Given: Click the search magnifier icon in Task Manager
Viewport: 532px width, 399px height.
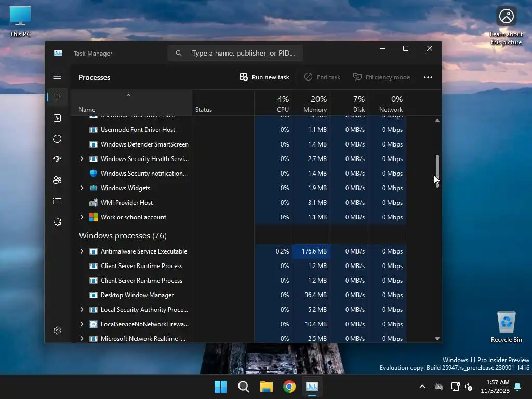Looking at the screenshot, I should pyautogui.click(x=179, y=54).
